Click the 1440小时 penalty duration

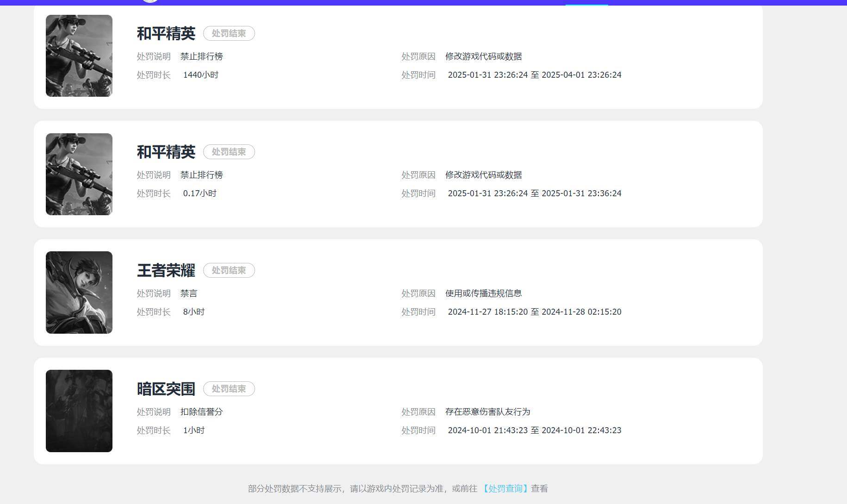(x=201, y=75)
